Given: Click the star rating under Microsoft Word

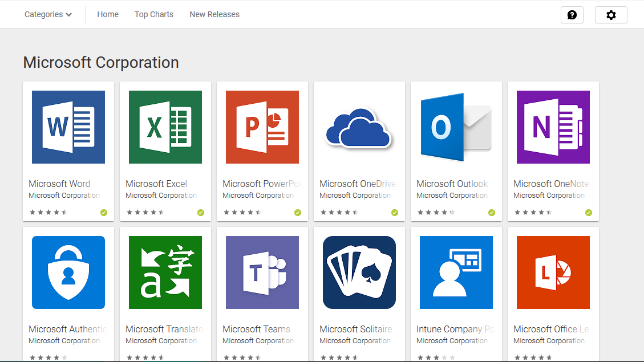Looking at the screenshot, I should click(x=48, y=212).
